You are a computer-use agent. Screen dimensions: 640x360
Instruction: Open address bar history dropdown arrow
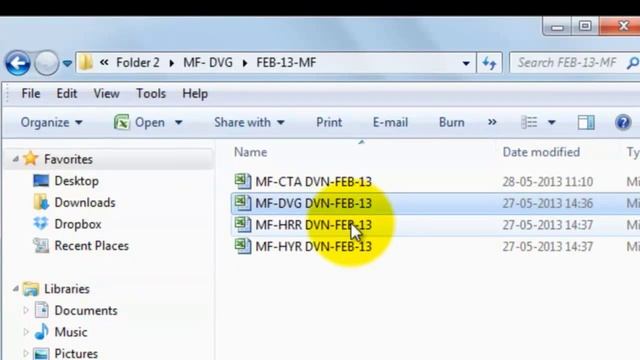tap(466, 63)
